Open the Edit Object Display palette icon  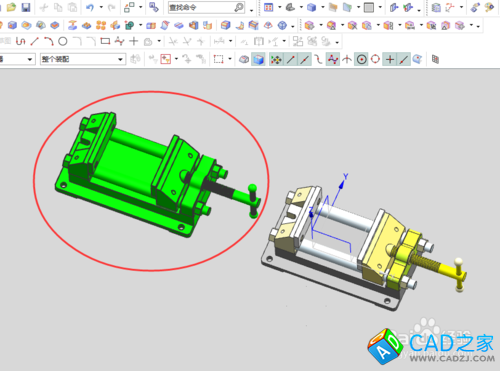click(x=489, y=7)
